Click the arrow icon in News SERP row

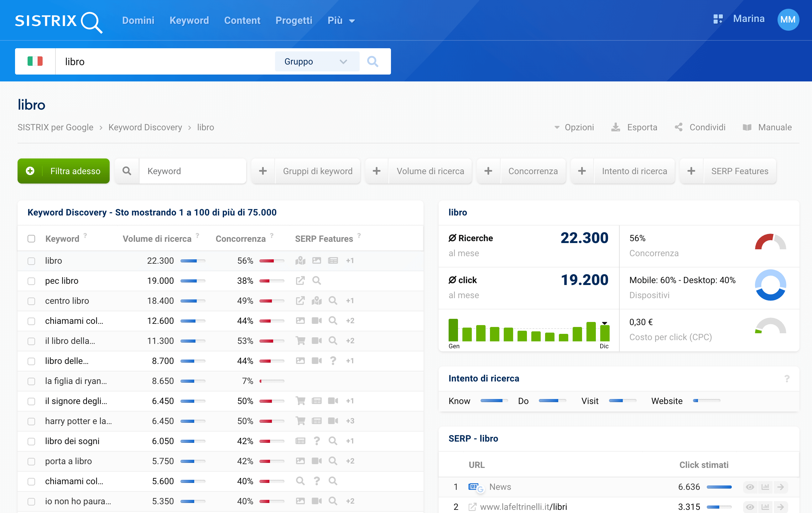(x=780, y=487)
